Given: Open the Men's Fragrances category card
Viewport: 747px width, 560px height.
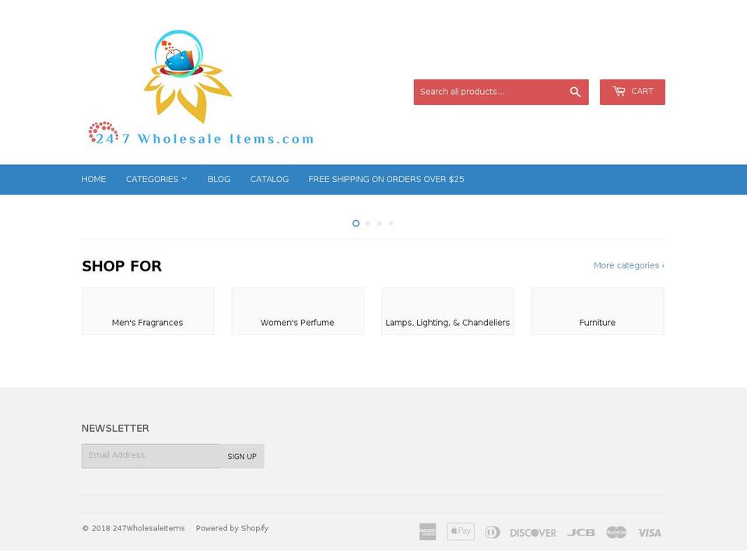Looking at the screenshot, I should (x=148, y=311).
